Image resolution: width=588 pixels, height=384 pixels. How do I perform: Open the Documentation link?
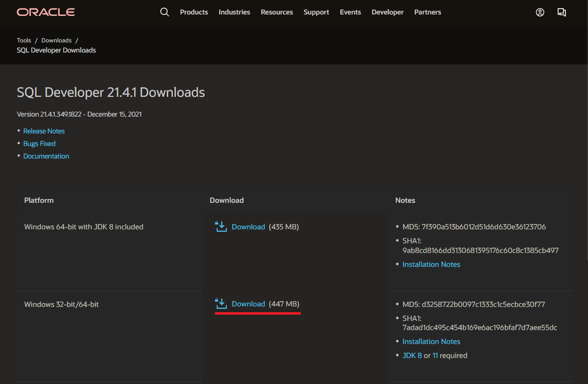[x=46, y=156]
